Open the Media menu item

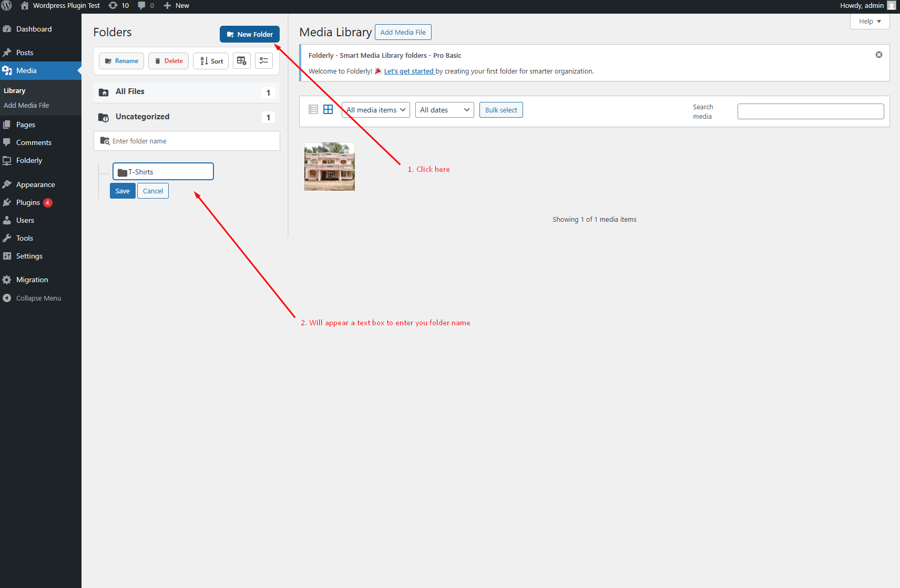tap(40, 70)
